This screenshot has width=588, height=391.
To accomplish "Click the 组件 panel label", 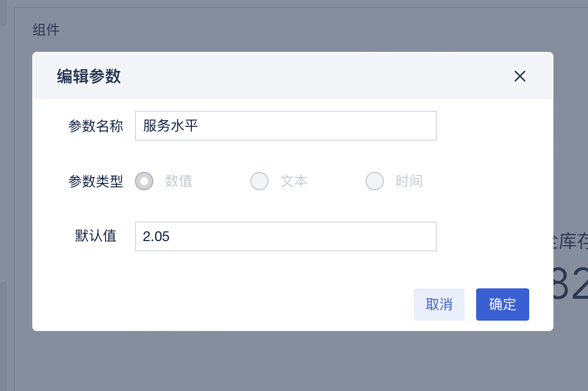I will (46, 29).
